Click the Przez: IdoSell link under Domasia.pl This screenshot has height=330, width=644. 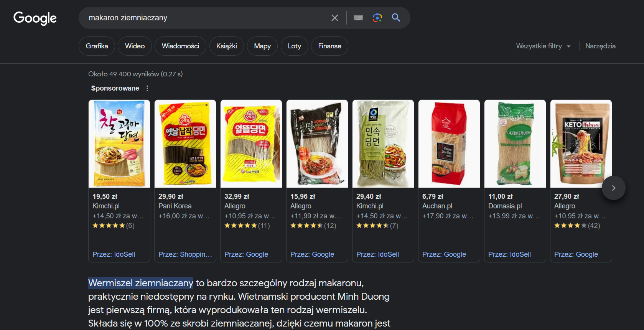tap(509, 254)
